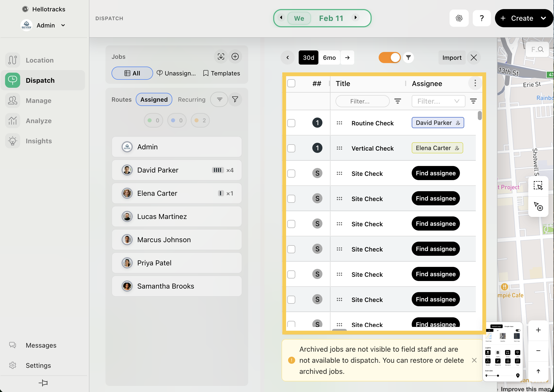Click the Import button
This screenshot has height=392, width=554.
[452, 58]
